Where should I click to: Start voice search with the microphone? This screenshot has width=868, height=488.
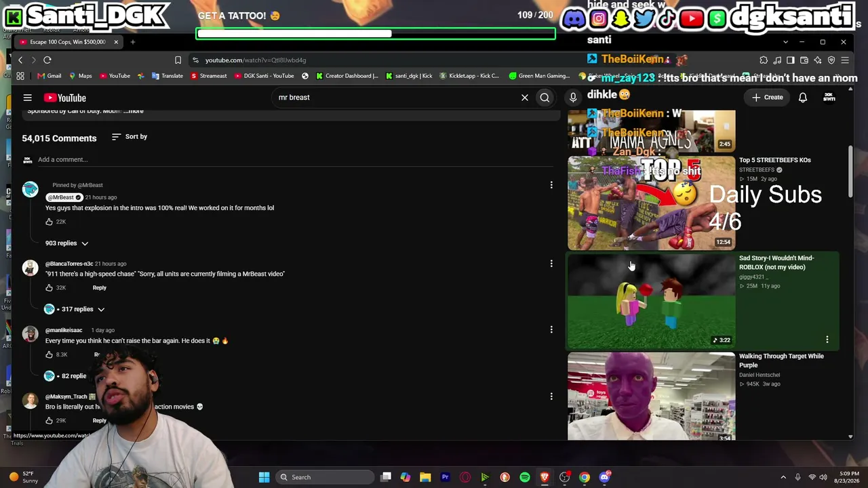click(573, 98)
